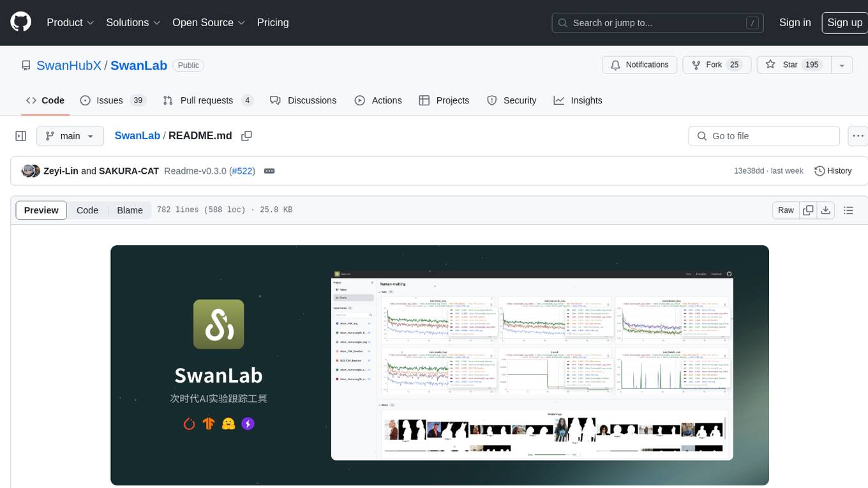
Task: Open the SwanHubX owner page
Action: coord(69,65)
